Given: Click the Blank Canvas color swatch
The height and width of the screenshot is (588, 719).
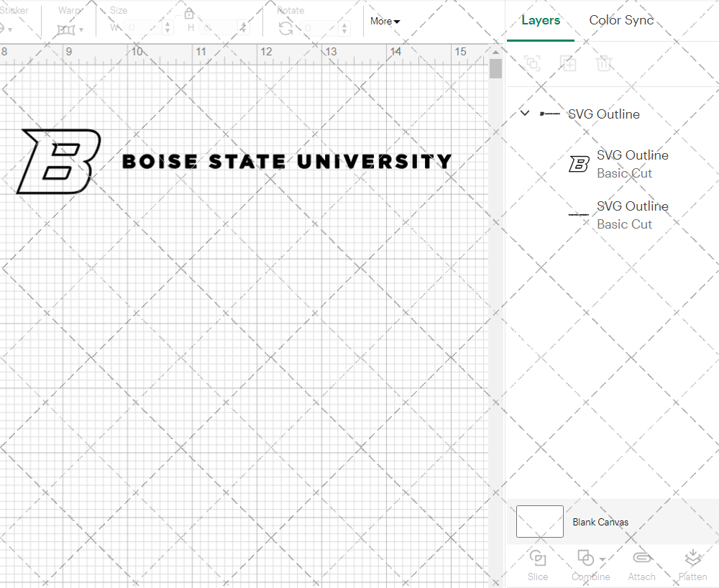Looking at the screenshot, I should pos(539,521).
